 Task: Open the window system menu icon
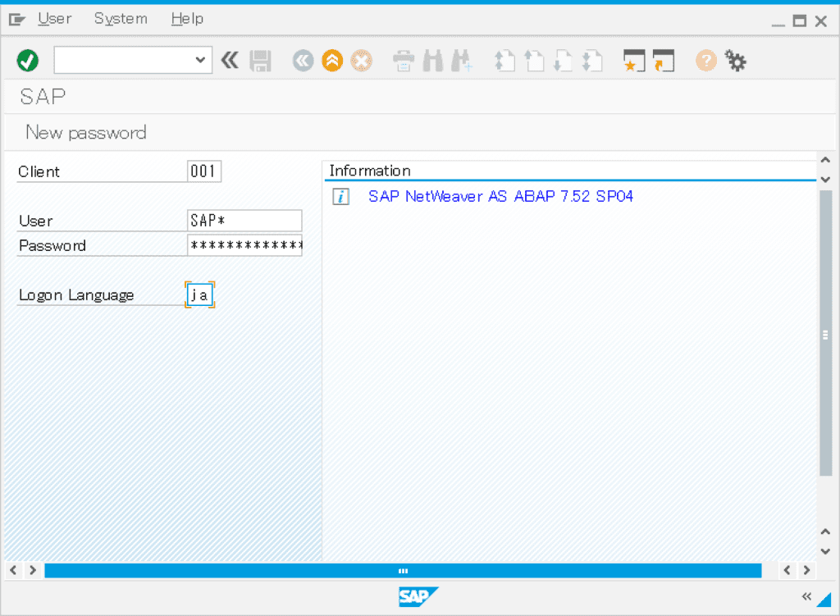17,20
